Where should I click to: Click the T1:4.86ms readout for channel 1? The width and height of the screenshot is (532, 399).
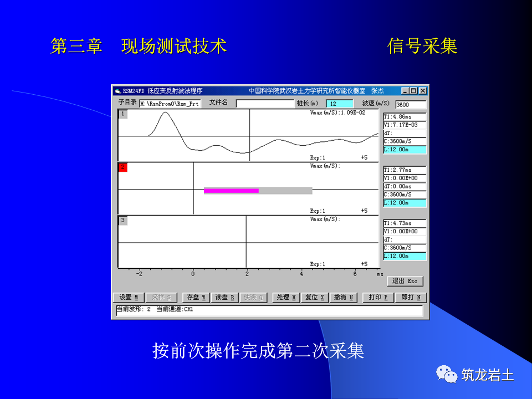click(405, 117)
